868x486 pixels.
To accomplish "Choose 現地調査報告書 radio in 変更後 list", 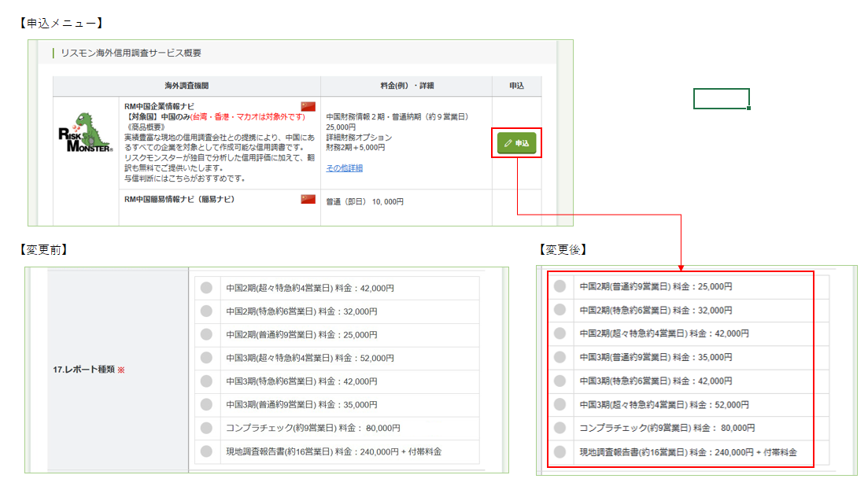I will pyautogui.click(x=560, y=451).
